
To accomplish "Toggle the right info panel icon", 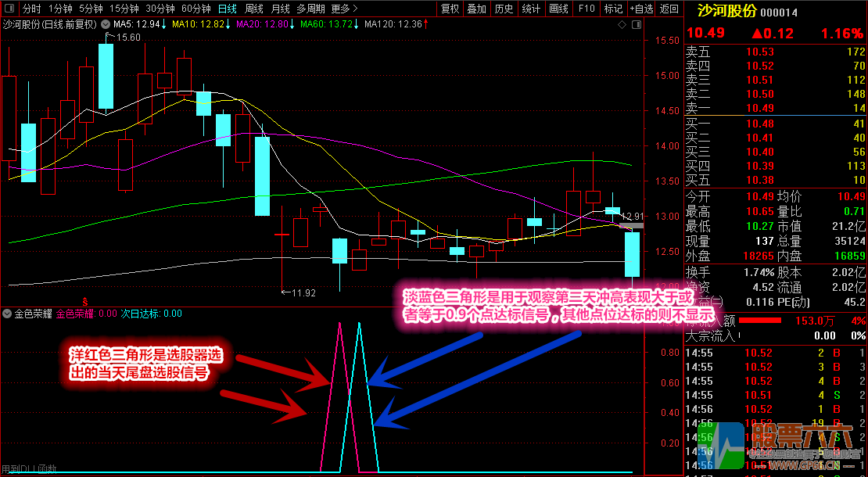I will (x=637, y=24).
